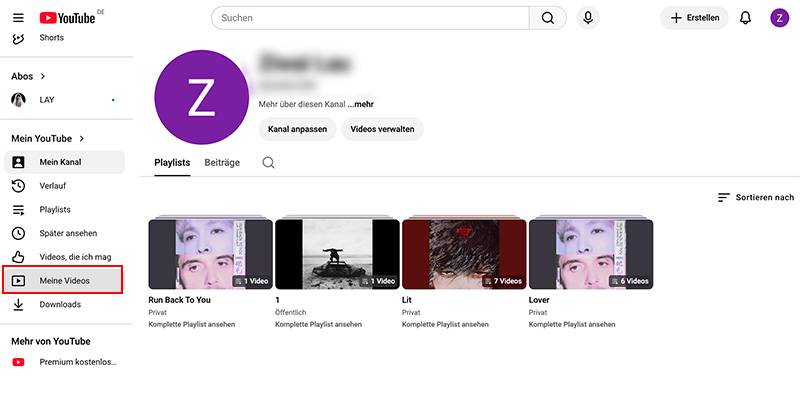Open Später ansehen list
The width and height of the screenshot is (800, 400).
coord(64,233)
